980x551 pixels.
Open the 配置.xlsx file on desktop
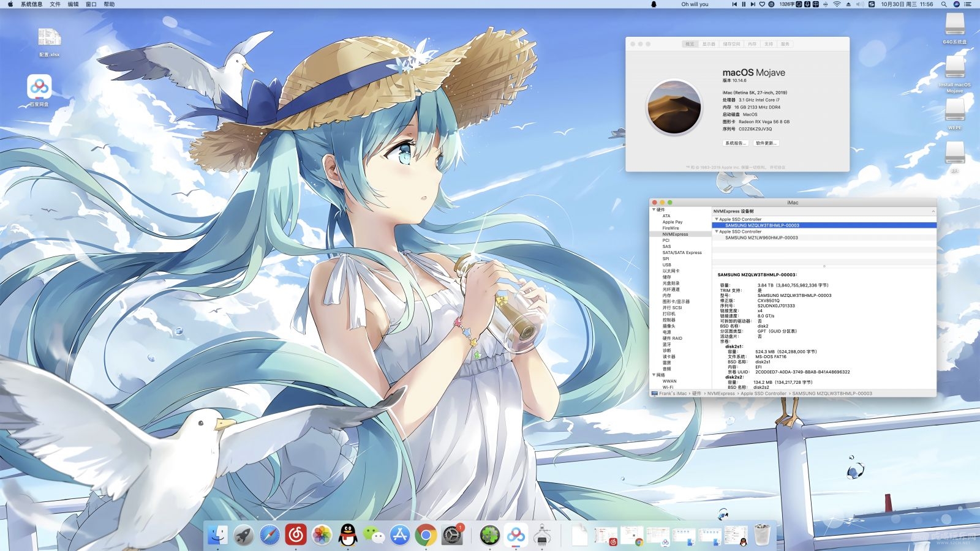click(x=50, y=42)
